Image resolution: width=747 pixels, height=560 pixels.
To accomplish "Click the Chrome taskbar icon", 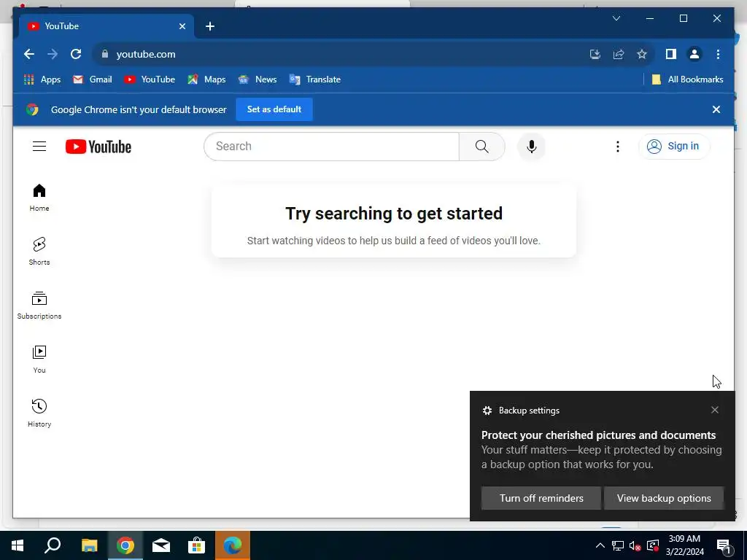I will (125, 545).
